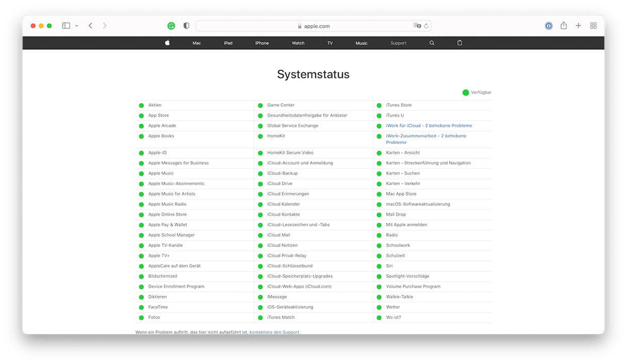627x364 pixels.
Task: Select the iCloud Privat-Relay entry
Action: [x=287, y=256]
